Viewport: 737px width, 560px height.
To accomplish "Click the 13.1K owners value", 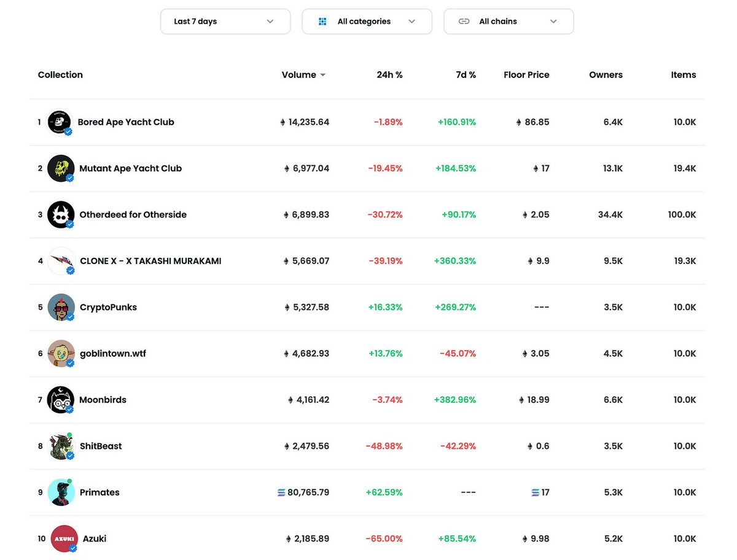I will coord(612,168).
